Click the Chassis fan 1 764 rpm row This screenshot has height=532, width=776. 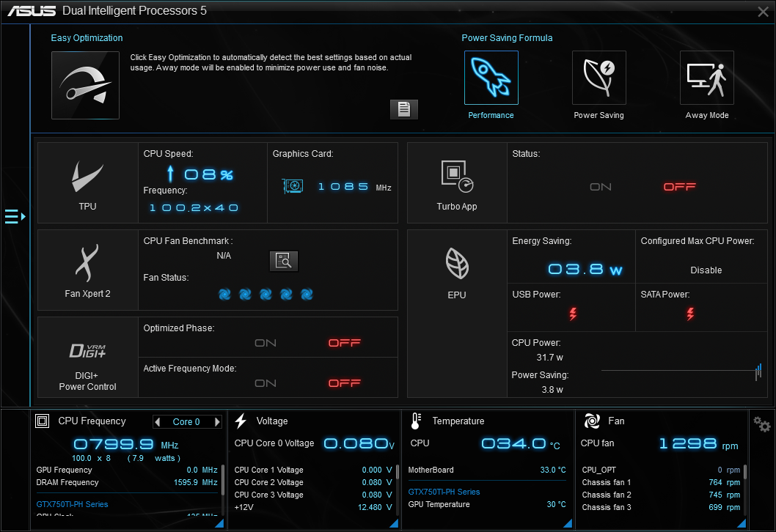pos(661,483)
